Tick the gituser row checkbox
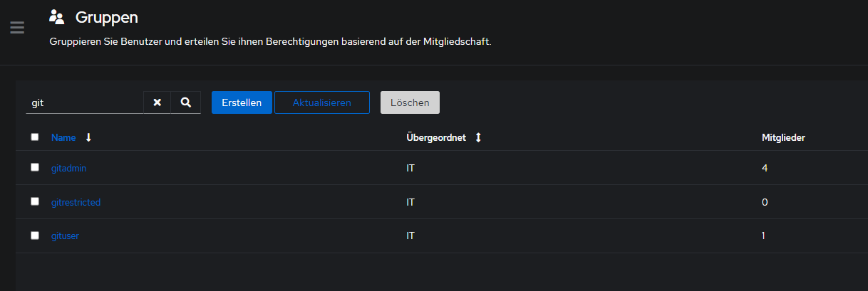Viewport: 868px width, 291px height. (35, 236)
